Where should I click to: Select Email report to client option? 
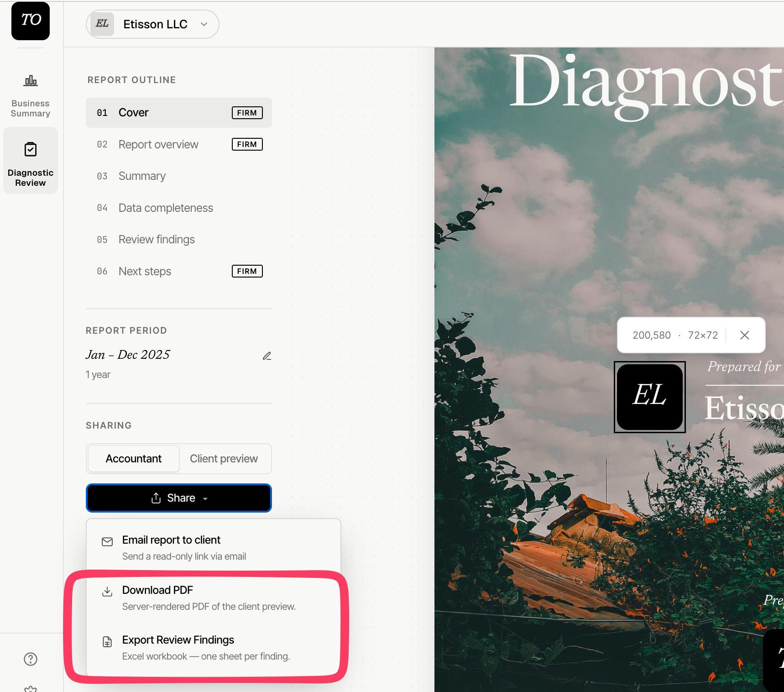point(214,547)
